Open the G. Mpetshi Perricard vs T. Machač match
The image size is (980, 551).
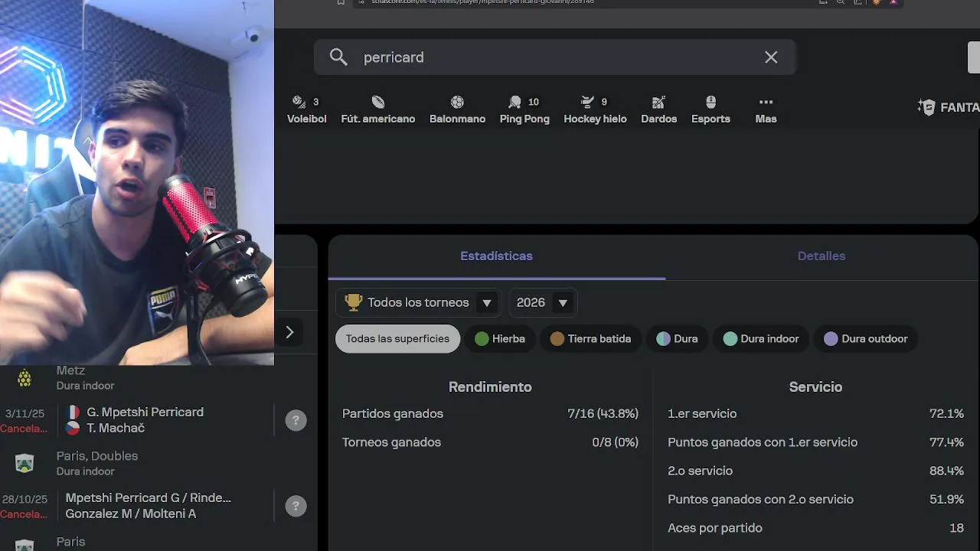coord(158,420)
